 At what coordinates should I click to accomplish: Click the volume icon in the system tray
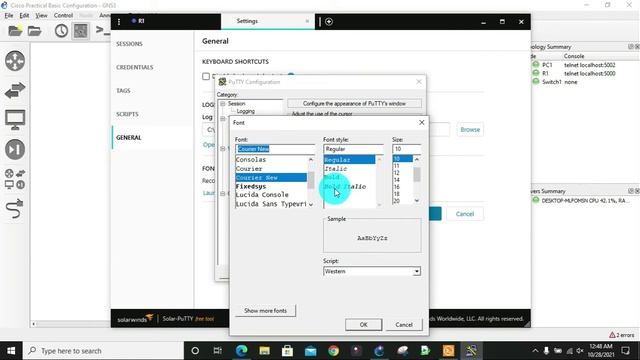[580, 351]
